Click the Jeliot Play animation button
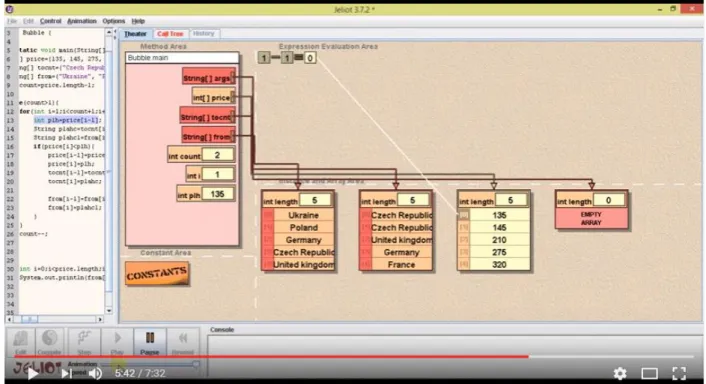706x384 pixels. (117, 342)
